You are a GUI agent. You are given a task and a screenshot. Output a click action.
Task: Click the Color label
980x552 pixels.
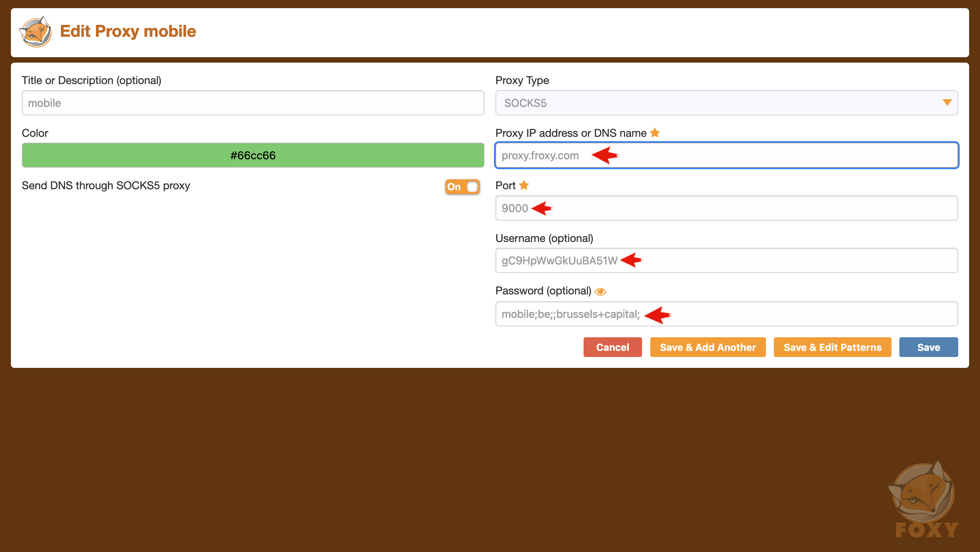tap(35, 133)
